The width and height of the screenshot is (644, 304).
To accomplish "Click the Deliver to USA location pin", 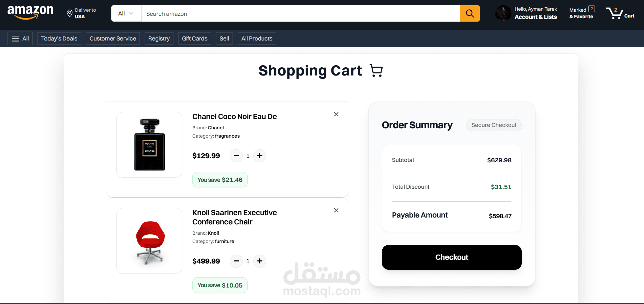I will (70, 13).
